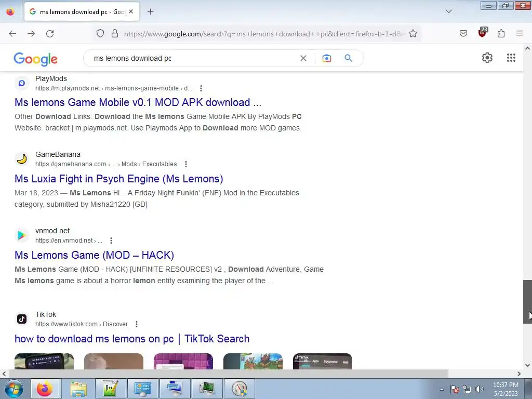Click vnmod.net play favicon
Image resolution: width=532 pixels, height=399 pixels.
22,235
